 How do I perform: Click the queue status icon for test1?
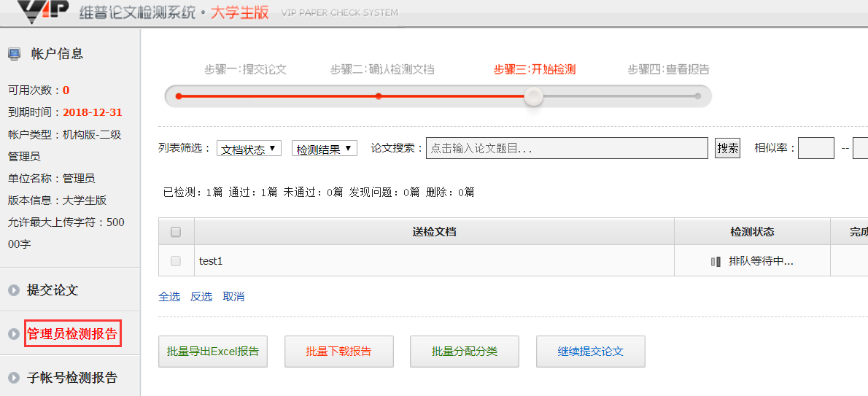pyautogui.click(x=716, y=261)
